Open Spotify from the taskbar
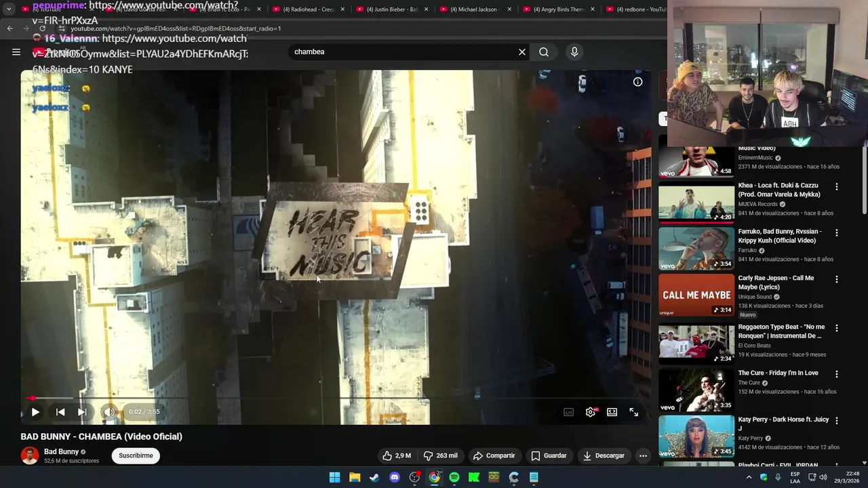This screenshot has height=488, width=868. [454, 477]
